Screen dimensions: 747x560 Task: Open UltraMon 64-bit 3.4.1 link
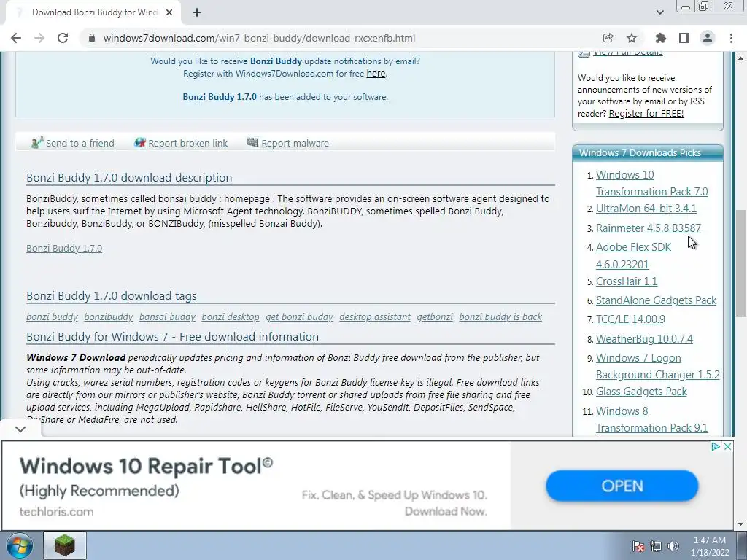[646, 208]
